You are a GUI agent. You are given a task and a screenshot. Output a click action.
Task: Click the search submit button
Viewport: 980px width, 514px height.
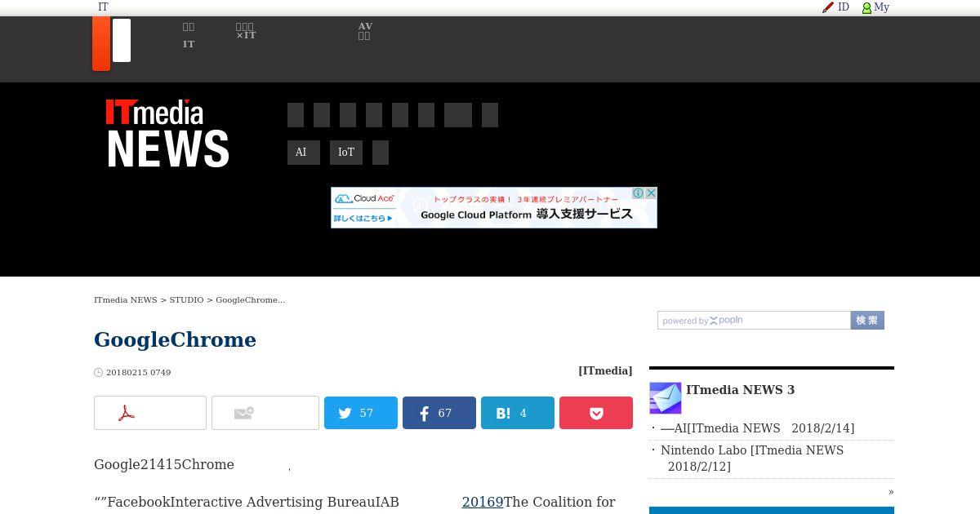[x=867, y=321]
